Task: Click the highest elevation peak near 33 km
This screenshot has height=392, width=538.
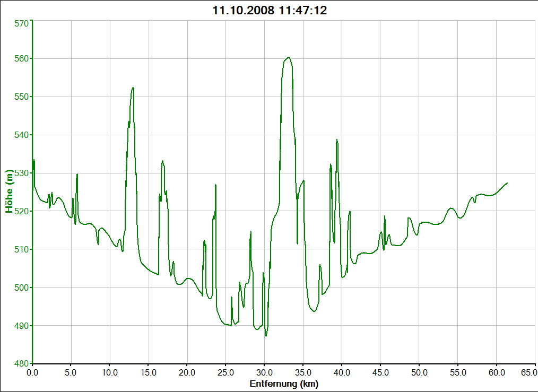Action: (288, 57)
